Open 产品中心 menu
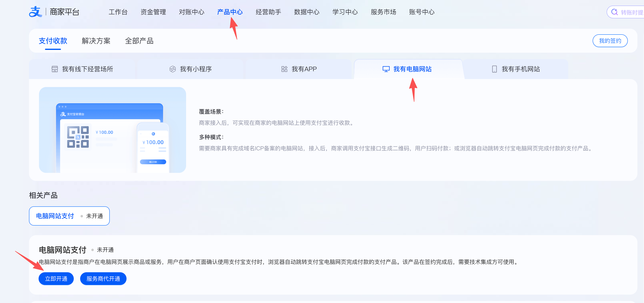 click(230, 12)
